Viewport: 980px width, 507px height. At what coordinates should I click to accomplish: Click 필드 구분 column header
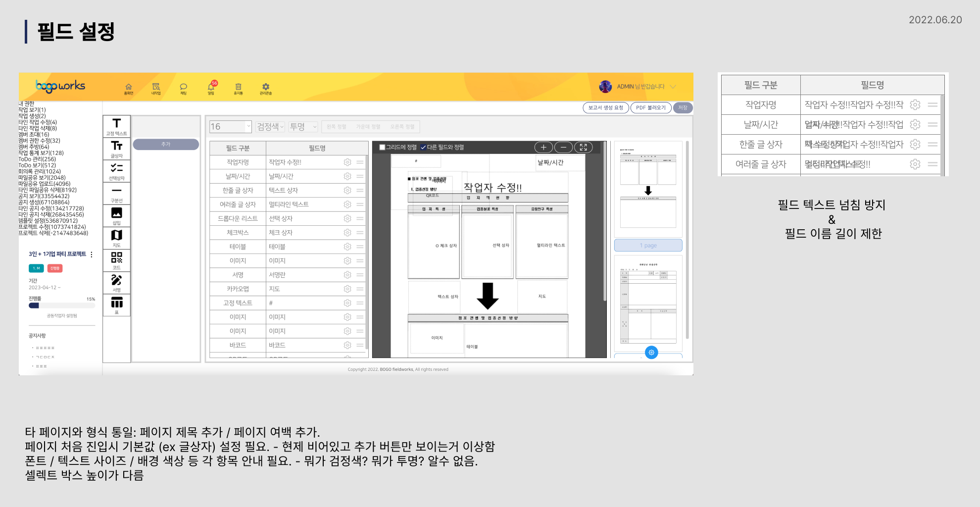click(x=238, y=148)
